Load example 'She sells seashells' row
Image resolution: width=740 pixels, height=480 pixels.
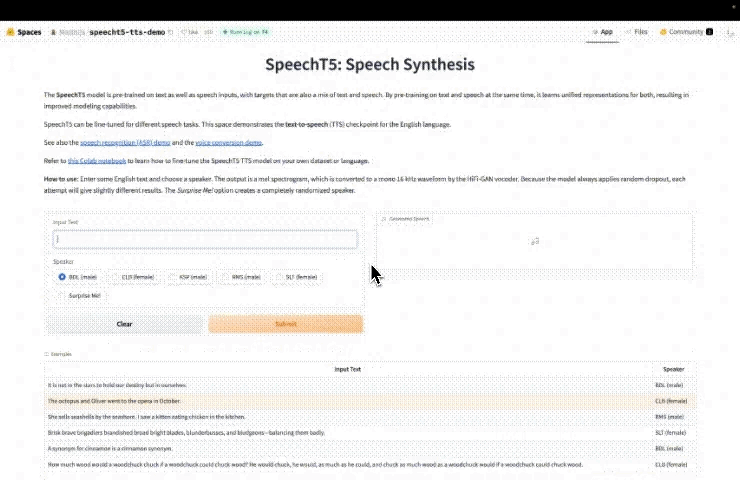(x=370, y=417)
